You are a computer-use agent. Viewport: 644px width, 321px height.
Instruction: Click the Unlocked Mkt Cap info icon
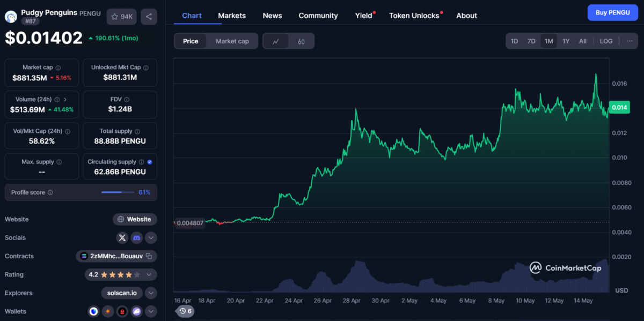tap(146, 68)
